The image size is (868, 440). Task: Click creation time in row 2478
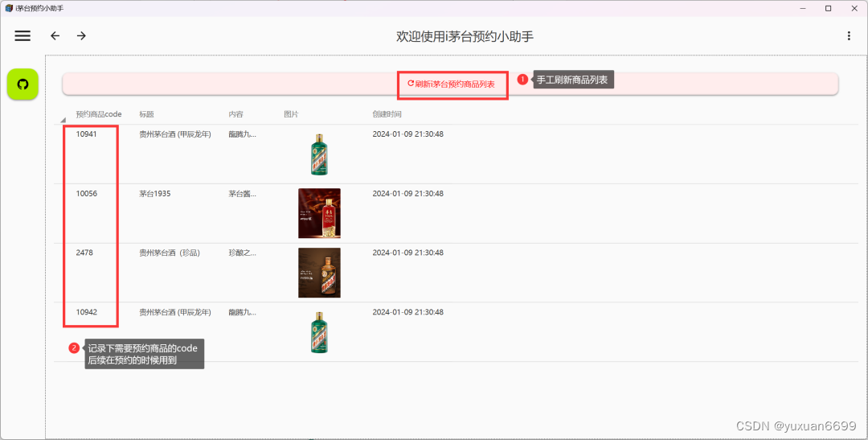[408, 253]
